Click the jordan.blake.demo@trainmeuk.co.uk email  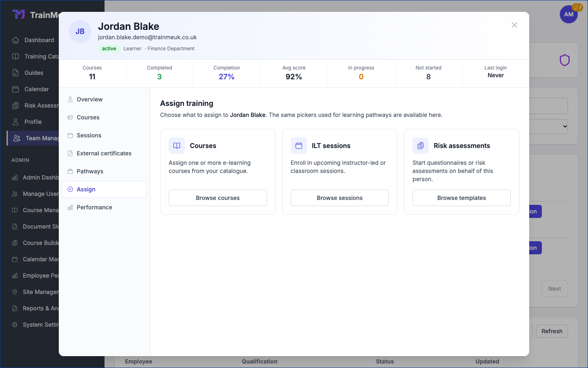click(x=147, y=37)
